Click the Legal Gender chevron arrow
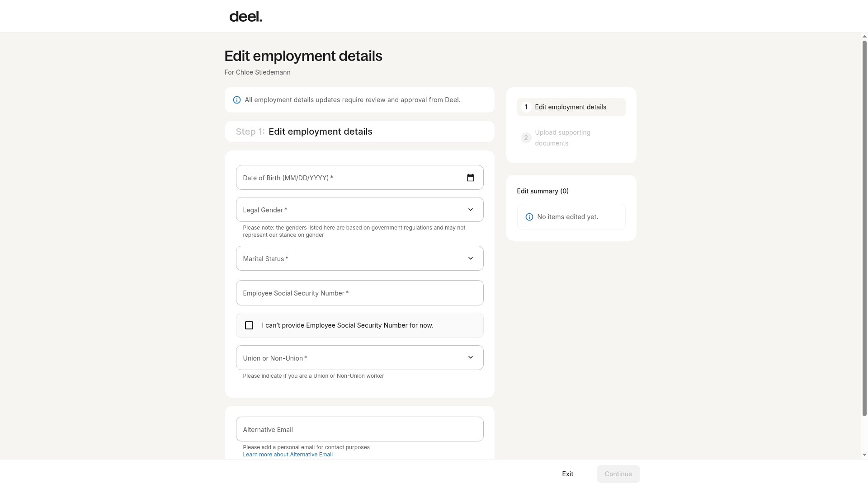Viewport: 868px width, 488px height. pyautogui.click(x=470, y=210)
